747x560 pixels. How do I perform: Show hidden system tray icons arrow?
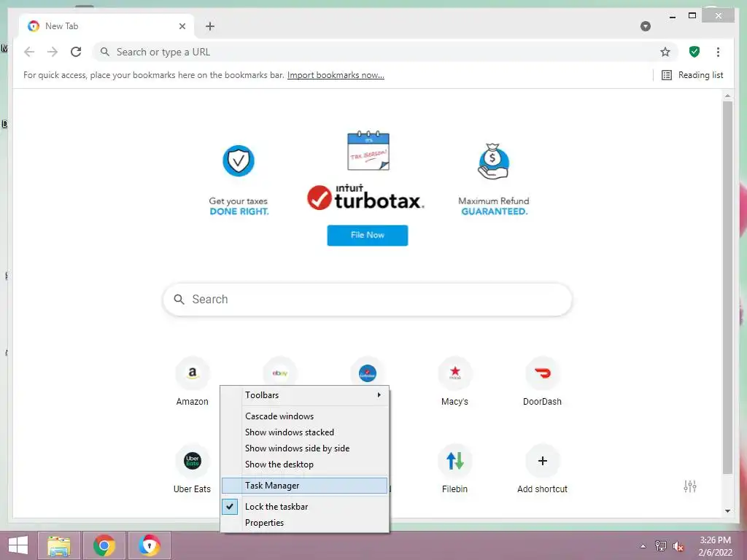pyautogui.click(x=643, y=546)
